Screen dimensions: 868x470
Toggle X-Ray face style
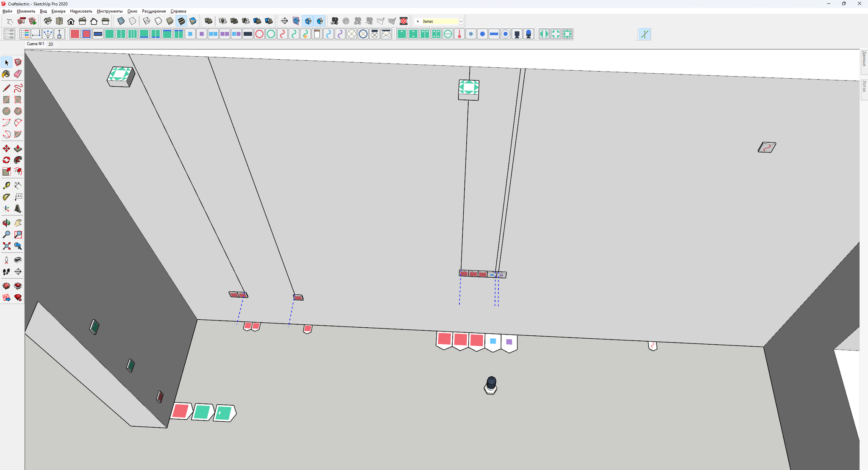(x=121, y=21)
